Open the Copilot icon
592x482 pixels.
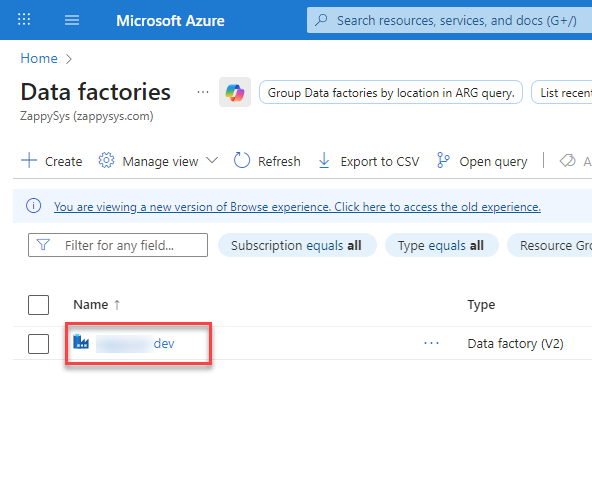point(235,92)
